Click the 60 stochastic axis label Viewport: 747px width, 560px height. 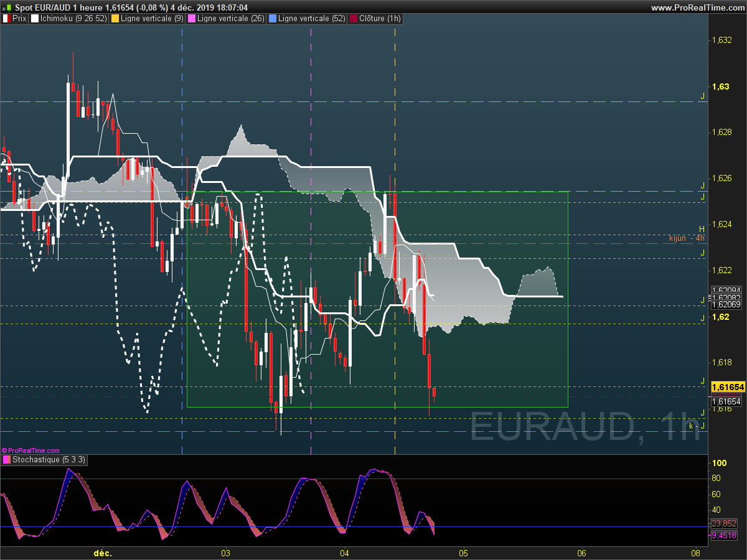(716, 494)
